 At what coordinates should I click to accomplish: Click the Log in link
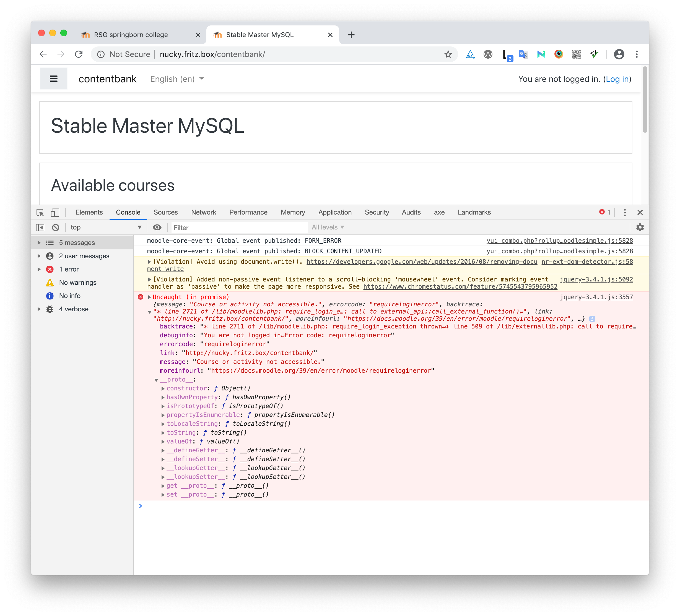pyautogui.click(x=617, y=79)
